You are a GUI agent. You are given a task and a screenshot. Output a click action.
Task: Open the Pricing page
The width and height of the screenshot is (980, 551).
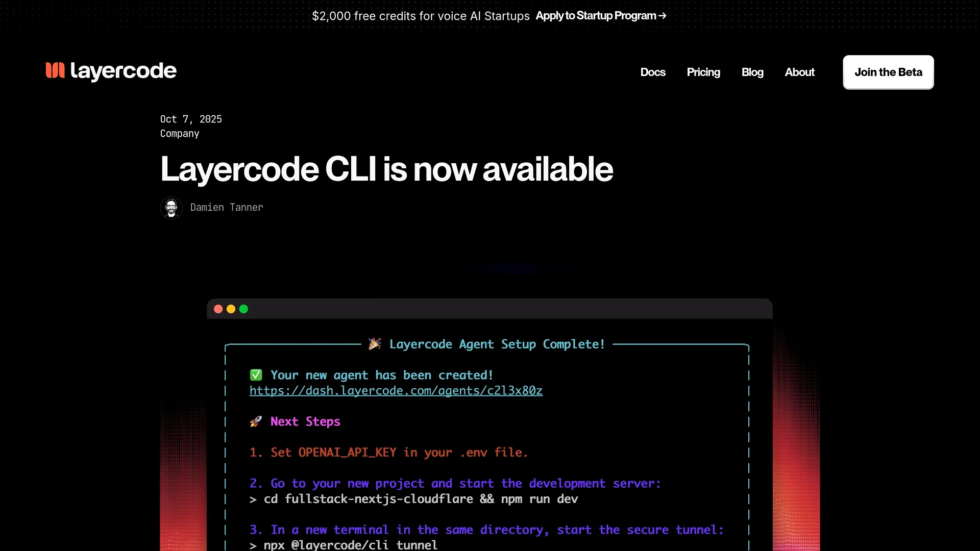coord(703,72)
